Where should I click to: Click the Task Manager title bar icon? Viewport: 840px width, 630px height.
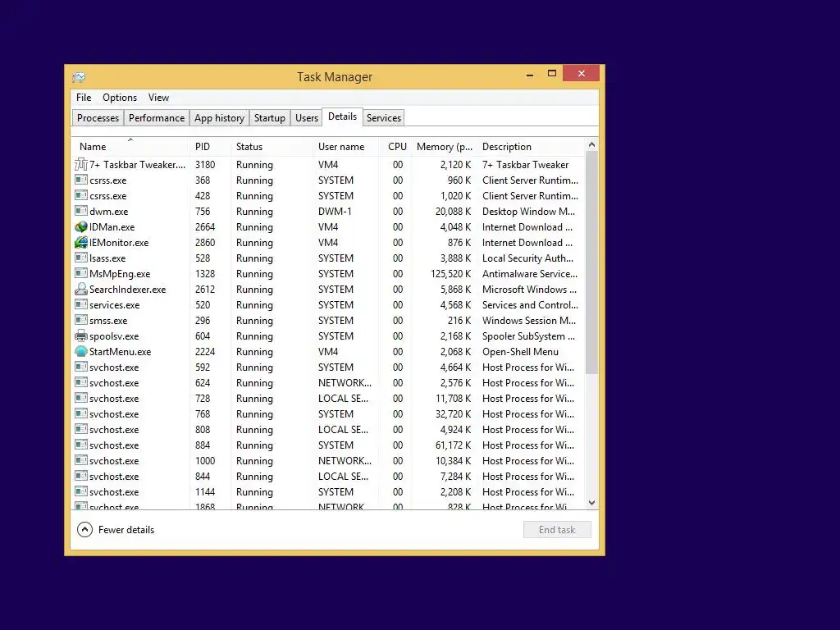click(x=79, y=77)
